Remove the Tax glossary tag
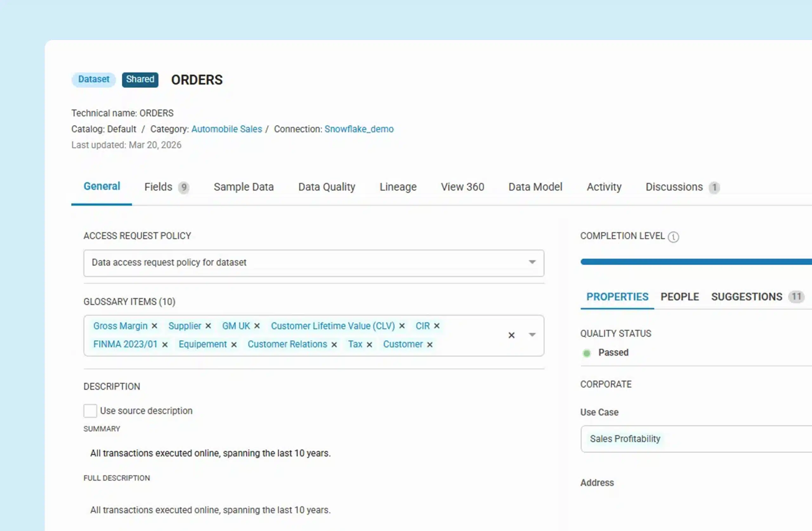This screenshot has width=812, height=531. coord(369,345)
